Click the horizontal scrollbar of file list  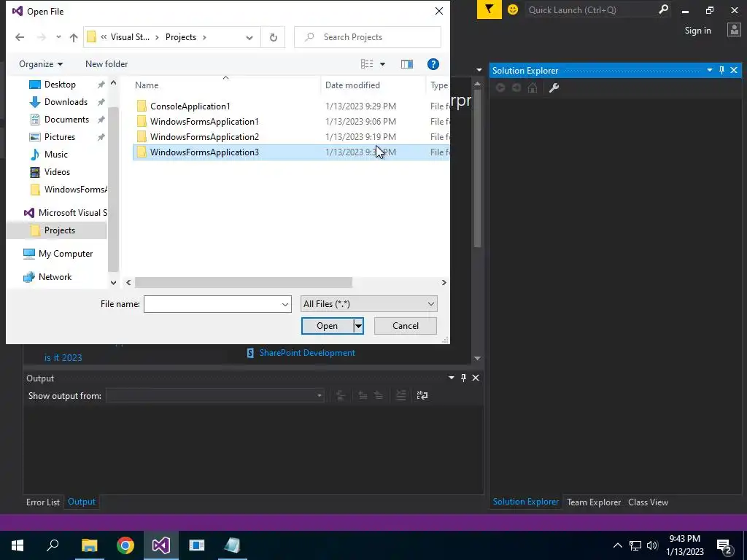[244, 282]
